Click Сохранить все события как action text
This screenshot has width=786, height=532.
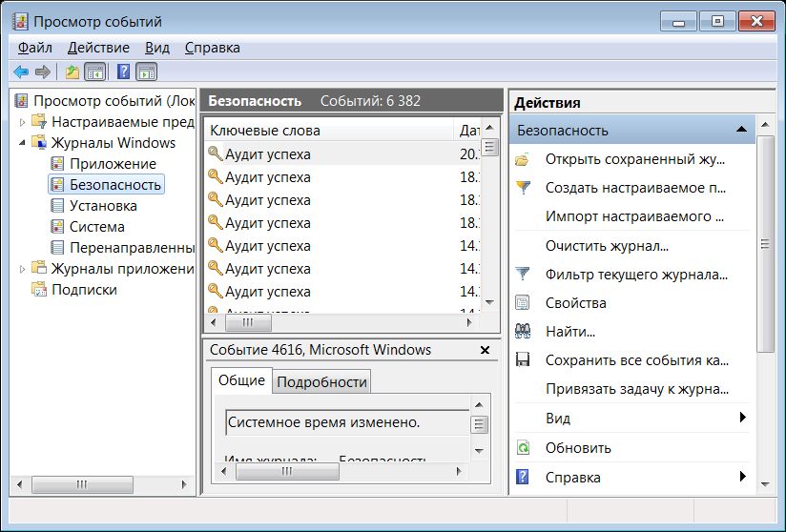tap(636, 360)
